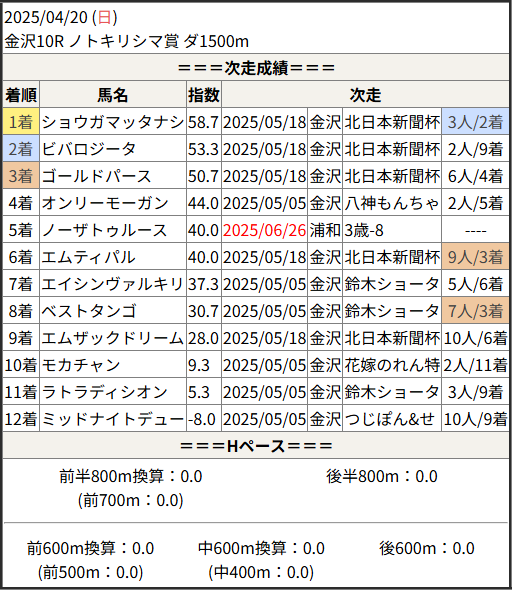Select the yellow 1着 placing cell
This screenshot has width=512, height=590.
click(21, 122)
